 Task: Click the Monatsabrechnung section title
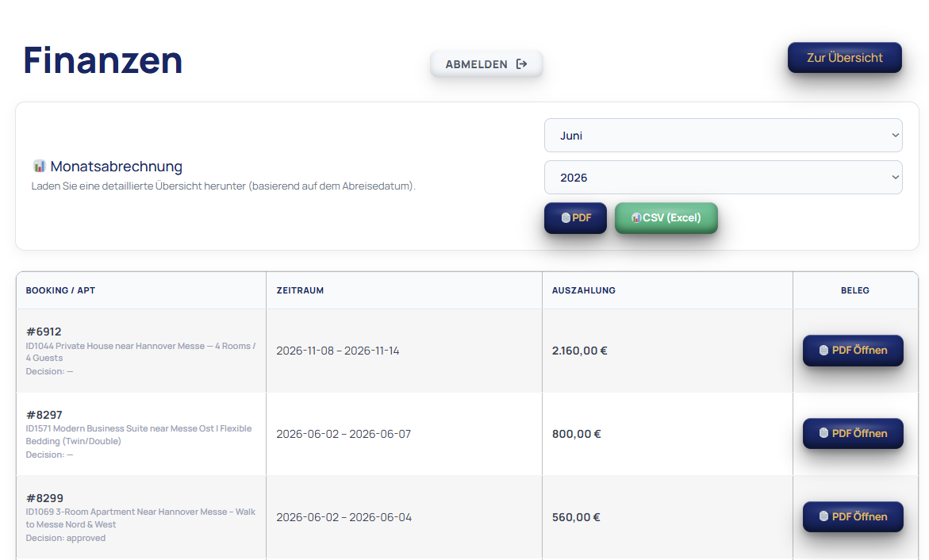click(116, 166)
